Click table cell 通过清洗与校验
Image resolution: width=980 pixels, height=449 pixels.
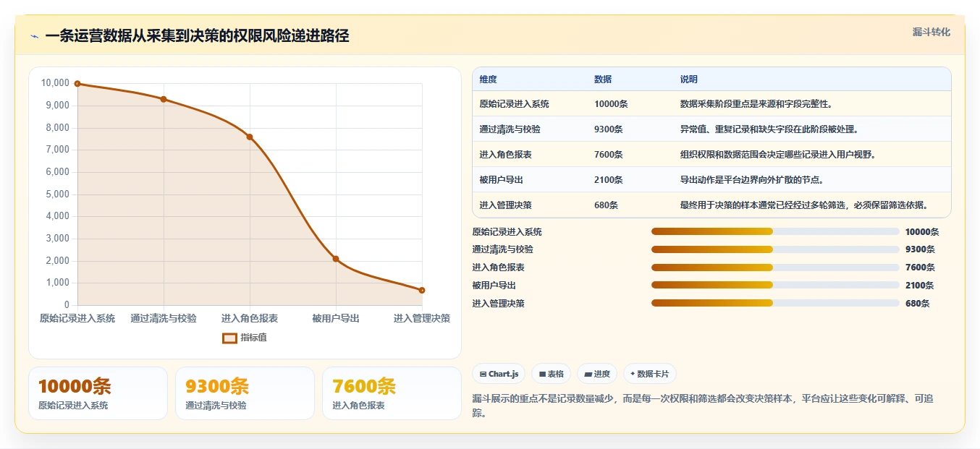[510, 129]
